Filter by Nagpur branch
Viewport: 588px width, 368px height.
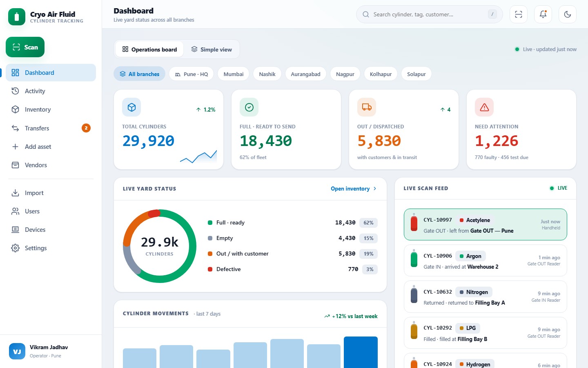345,74
